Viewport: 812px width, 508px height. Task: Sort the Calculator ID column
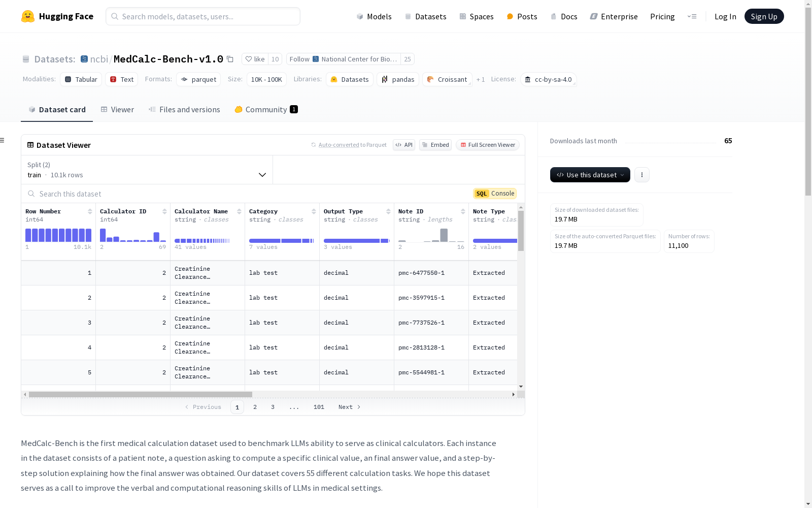(164, 211)
